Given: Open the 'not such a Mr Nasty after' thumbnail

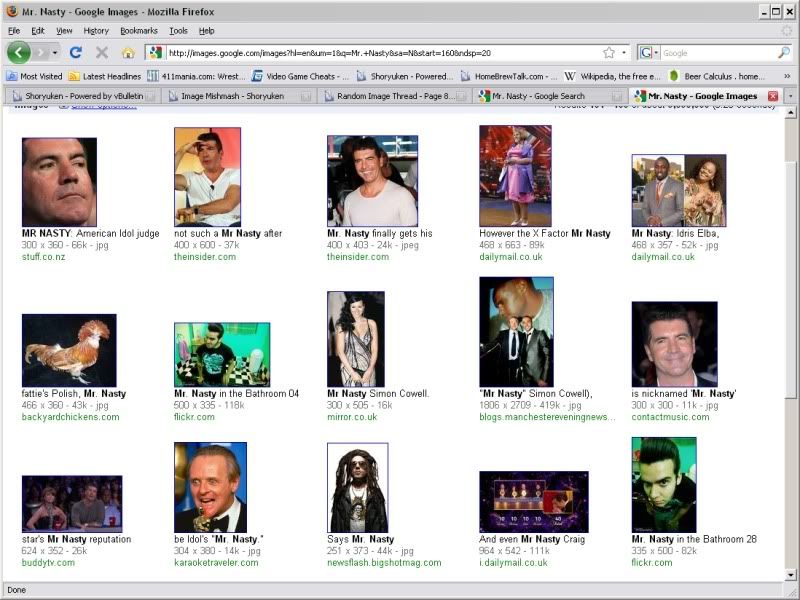Looking at the screenshot, I should [x=207, y=177].
